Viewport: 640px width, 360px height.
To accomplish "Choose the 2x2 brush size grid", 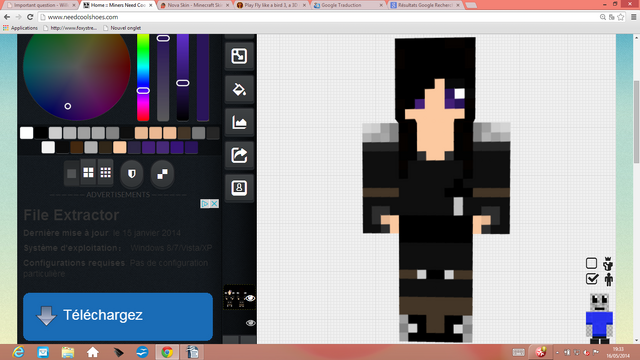I will 88,173.
